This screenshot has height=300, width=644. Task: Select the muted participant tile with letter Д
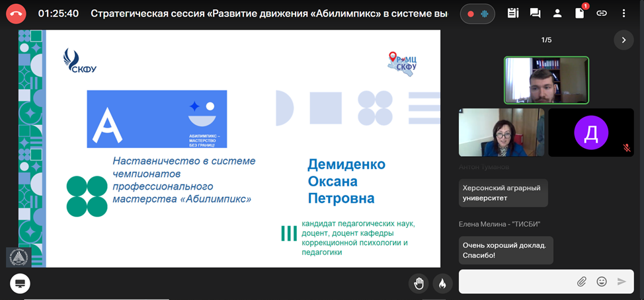click(x=591, y=132)
